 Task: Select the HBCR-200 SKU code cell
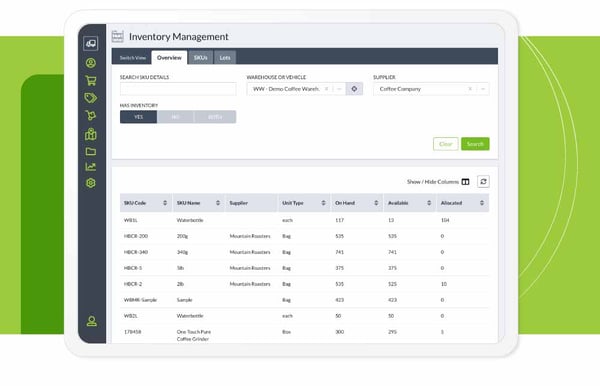click(x=136, y=236)
